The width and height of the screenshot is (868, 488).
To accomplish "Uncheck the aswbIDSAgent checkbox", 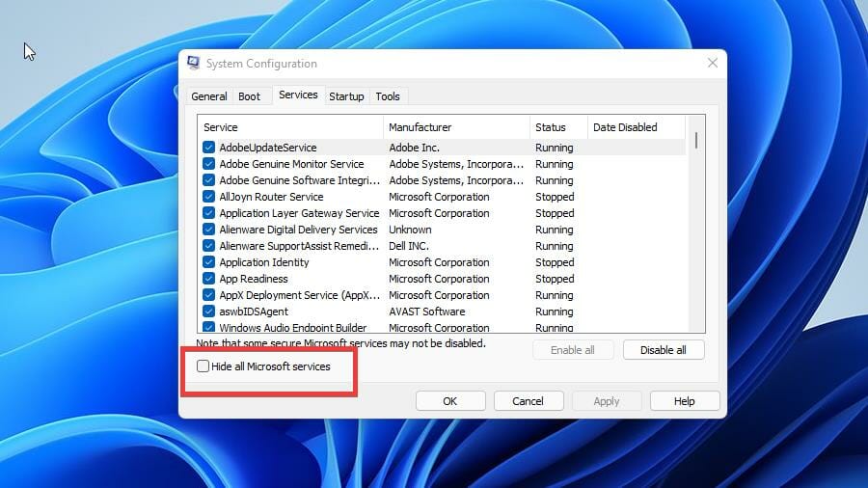I will (208, 311).
